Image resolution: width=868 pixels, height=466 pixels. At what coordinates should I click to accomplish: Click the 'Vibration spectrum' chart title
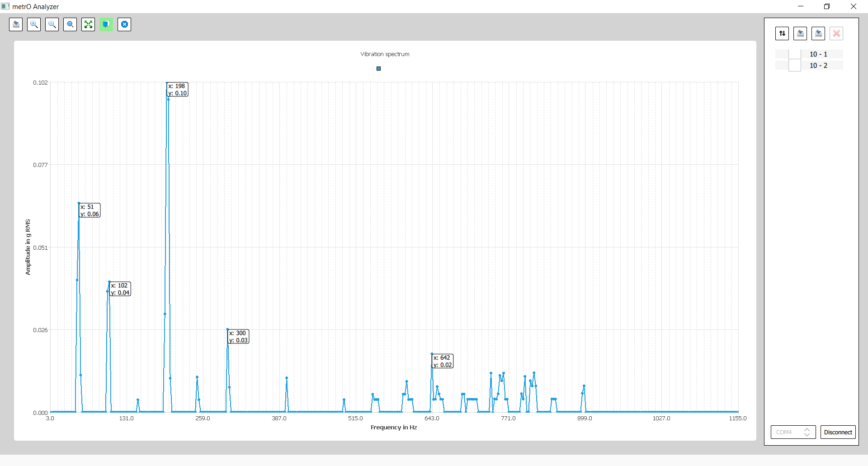[x=385, y=54]
